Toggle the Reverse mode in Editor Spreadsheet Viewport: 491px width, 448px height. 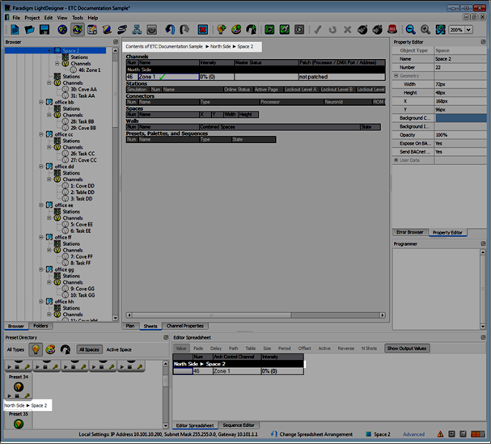tap(346, 349)
